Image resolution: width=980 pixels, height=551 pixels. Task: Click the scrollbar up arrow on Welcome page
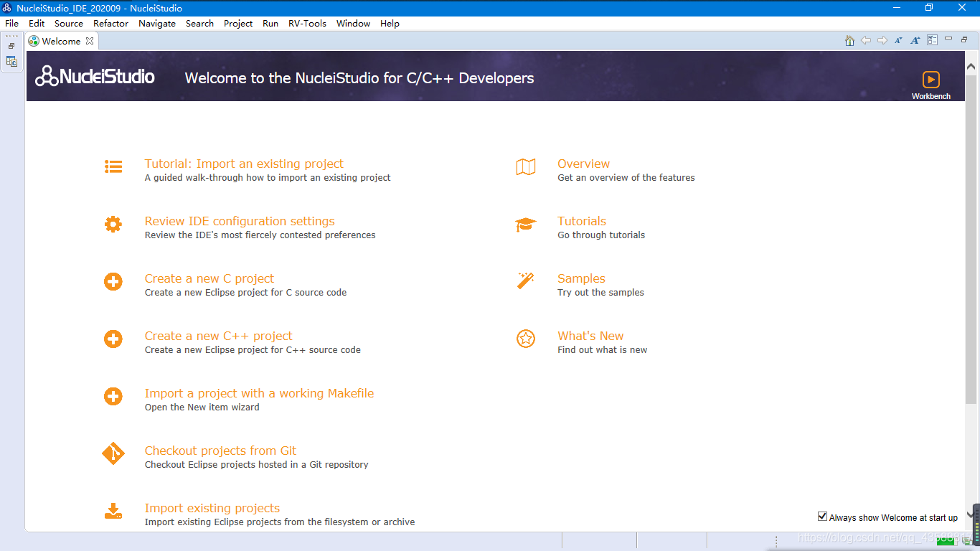tap(971, 67)
